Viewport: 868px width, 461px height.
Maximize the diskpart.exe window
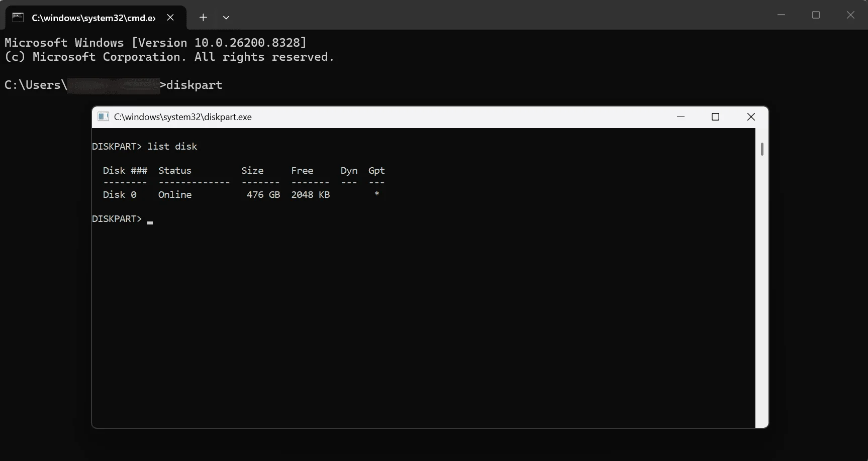tap(716, 117)
